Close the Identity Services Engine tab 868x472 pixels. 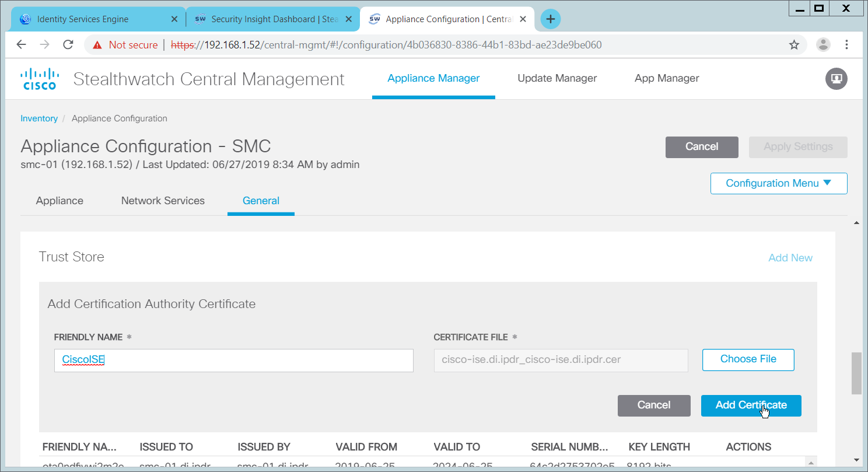pos(174,19)
